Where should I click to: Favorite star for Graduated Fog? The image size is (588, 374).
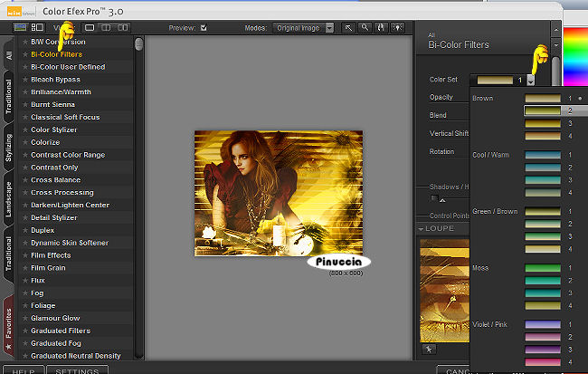click(25, 343)
